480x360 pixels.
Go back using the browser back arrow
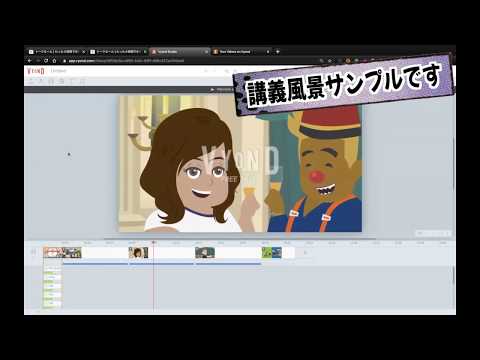tap(30, 61)
